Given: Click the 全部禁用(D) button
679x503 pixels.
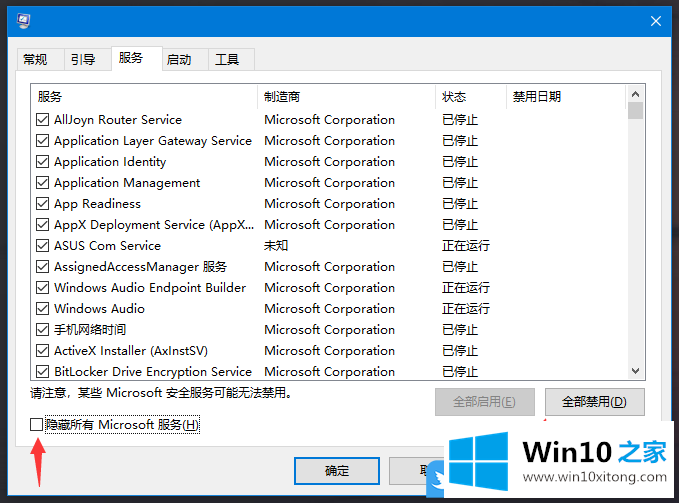Looking at the screenshot, I should tap(595, 402).
